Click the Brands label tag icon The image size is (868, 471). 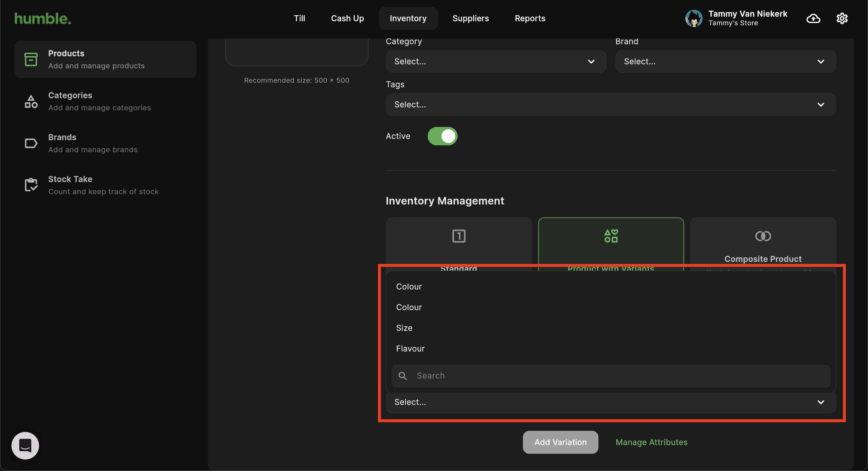click(x=31, y=143)
